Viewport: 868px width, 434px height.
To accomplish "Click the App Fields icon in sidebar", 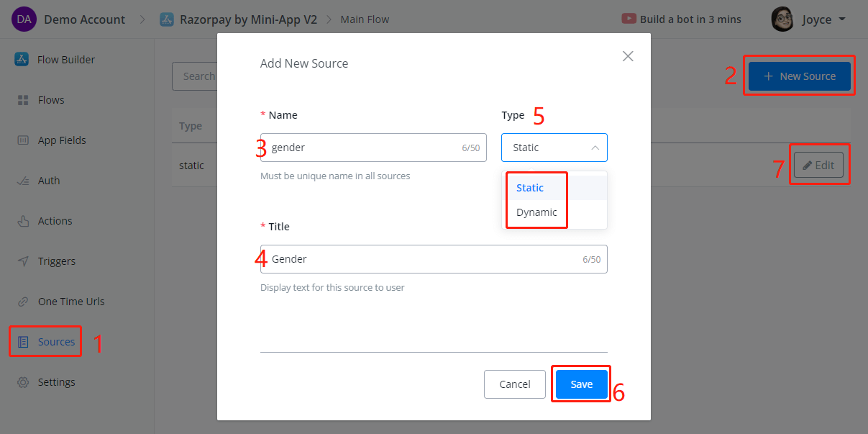I will click(22, 140).
